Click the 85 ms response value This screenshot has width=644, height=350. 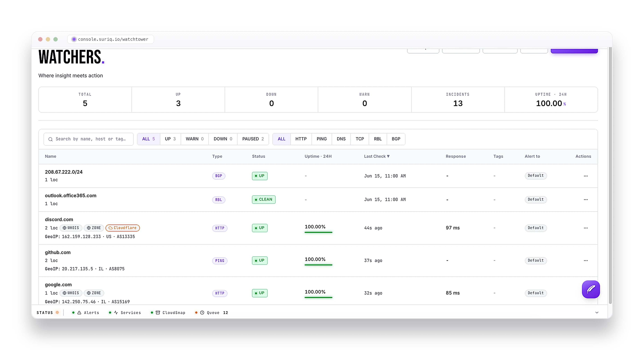click(452, 293)
